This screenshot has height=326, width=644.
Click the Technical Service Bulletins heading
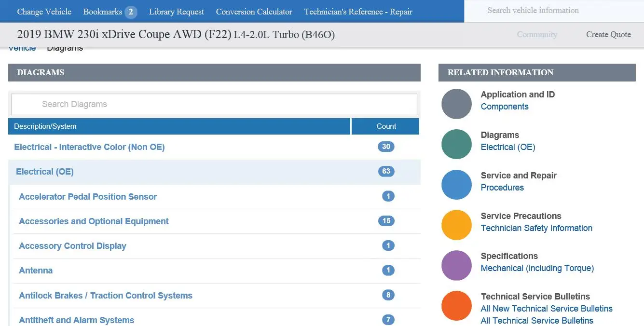(535, 297)
